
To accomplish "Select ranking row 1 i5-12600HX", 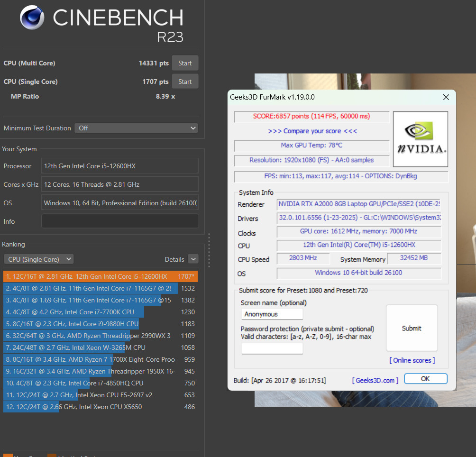I will 101,276.
